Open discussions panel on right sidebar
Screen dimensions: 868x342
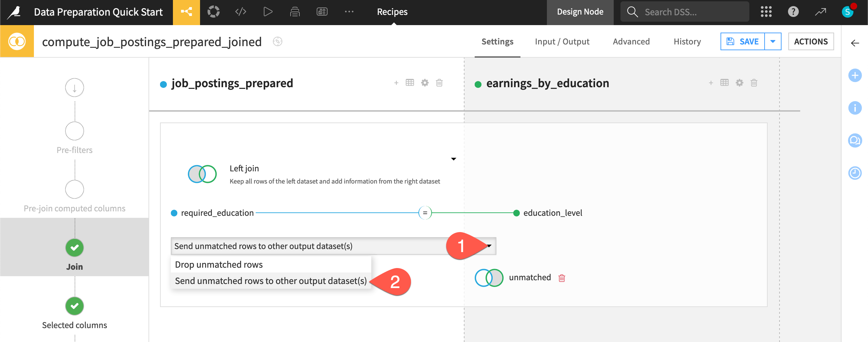[x=855, y=140]
